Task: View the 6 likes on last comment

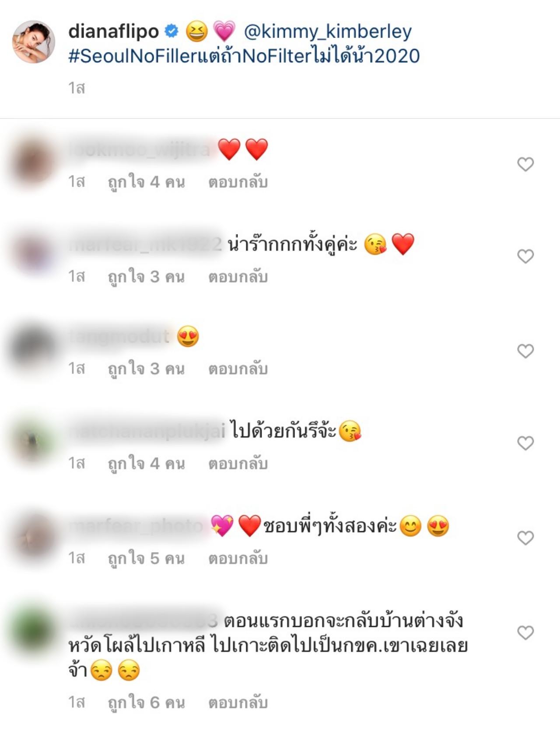Action: [x=146, y=703]
